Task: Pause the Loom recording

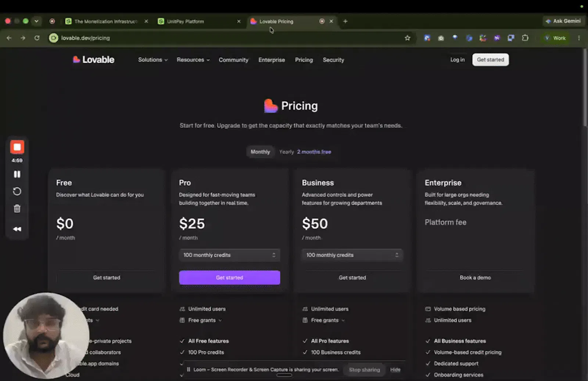Action: coord(17,174)
